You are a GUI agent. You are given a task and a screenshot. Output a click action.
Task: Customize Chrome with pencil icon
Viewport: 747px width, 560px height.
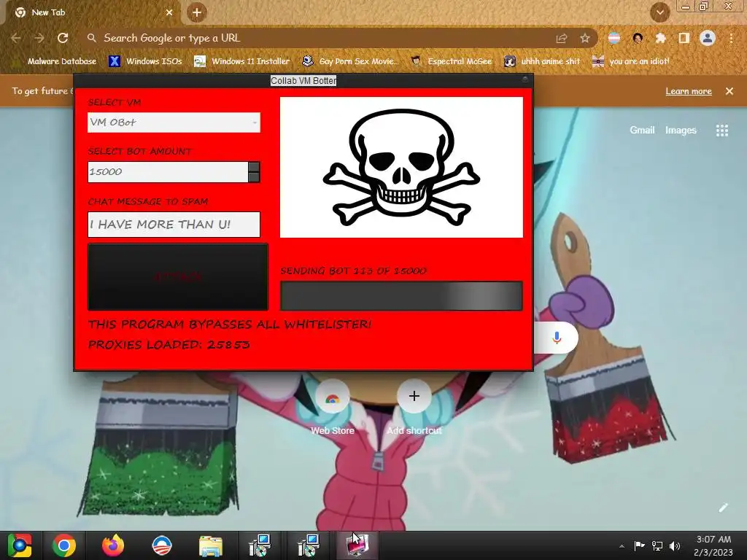point(723,507)
